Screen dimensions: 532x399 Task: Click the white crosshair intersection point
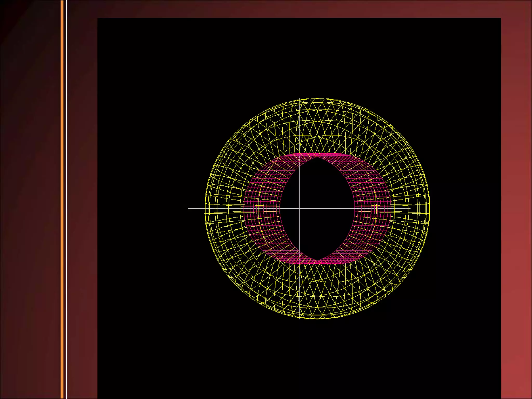(299, 208)
